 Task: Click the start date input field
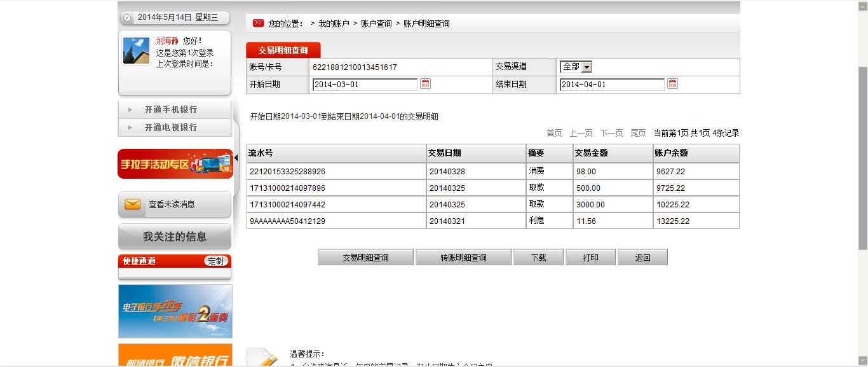point(365,85)
